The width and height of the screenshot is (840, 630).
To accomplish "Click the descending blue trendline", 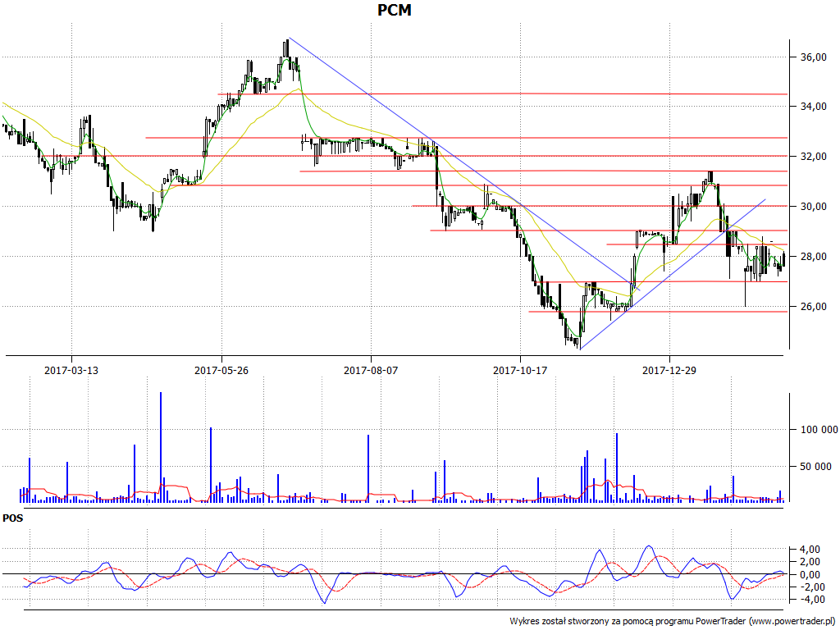I will [x=464, y=164].
